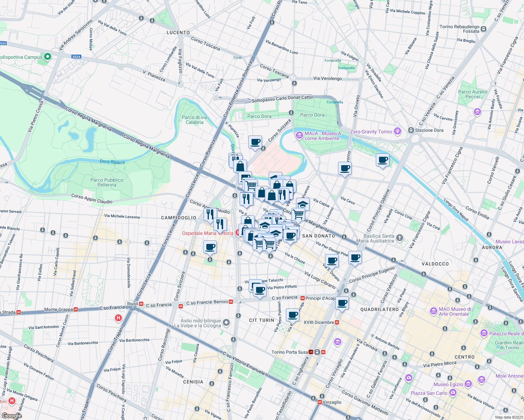524x420 pixels.
Task: Click the Zero-Gravity Torino purple marker
Action: pos(397,131)
